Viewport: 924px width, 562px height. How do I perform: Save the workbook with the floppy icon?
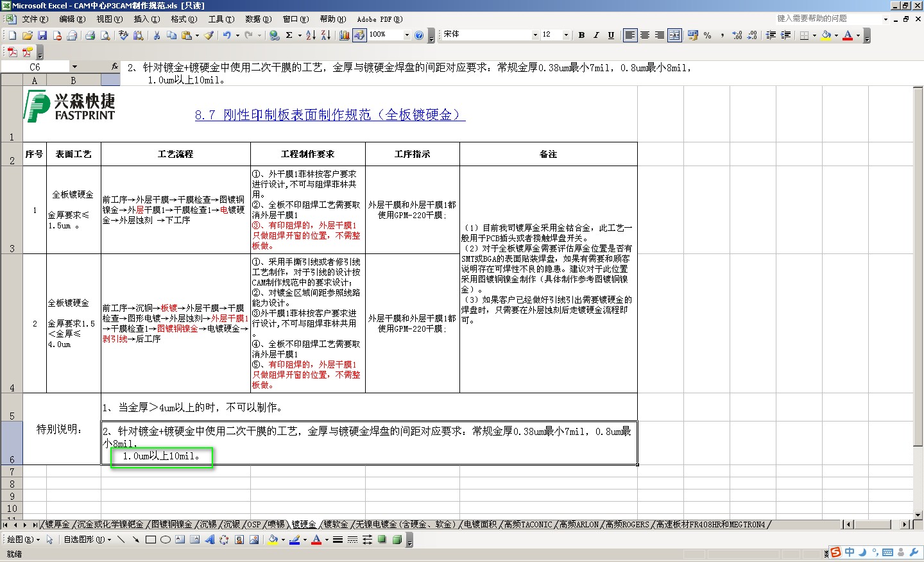(x=42, y=35)
